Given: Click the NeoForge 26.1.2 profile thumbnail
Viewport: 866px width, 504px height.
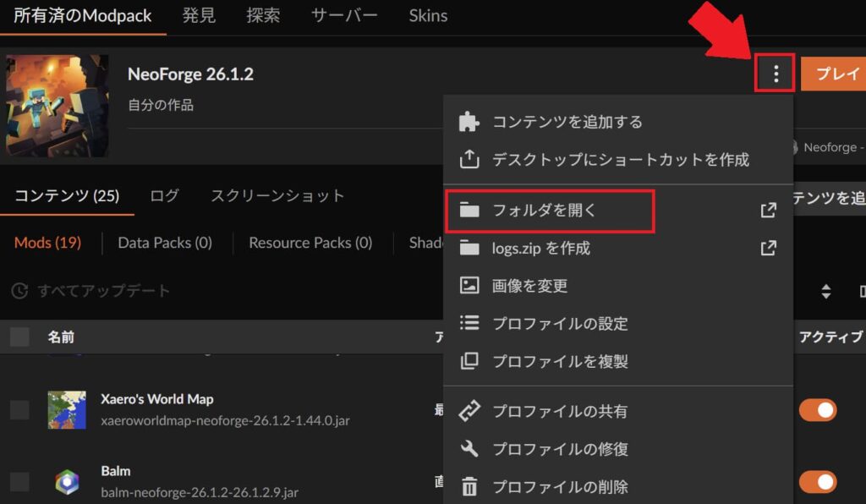Looking at the screenshot, I should point(57,106).
